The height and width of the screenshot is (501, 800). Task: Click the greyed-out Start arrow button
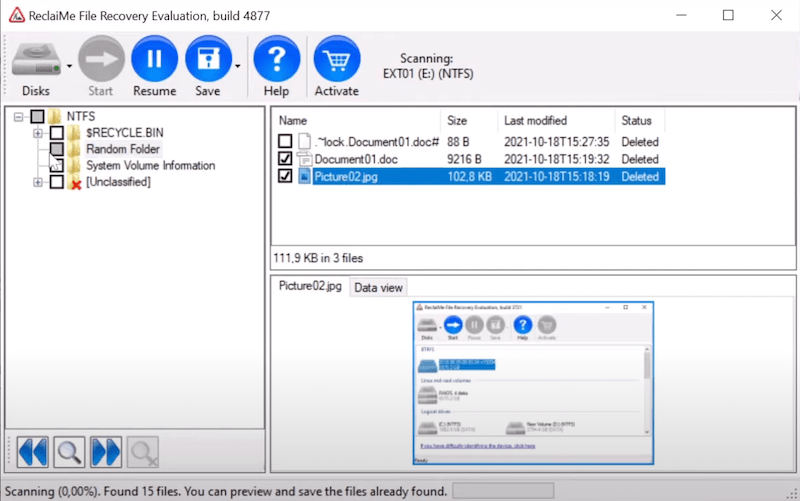pos(101,59)
